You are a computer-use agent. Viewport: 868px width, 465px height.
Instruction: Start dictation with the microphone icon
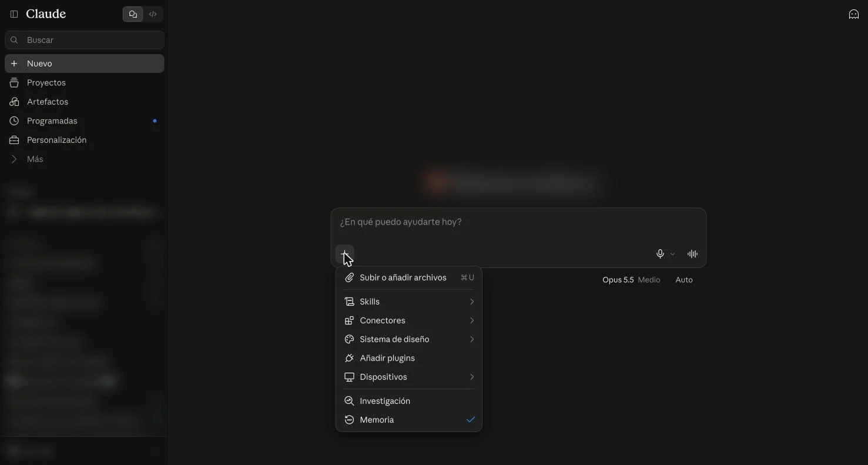(660, 254)
